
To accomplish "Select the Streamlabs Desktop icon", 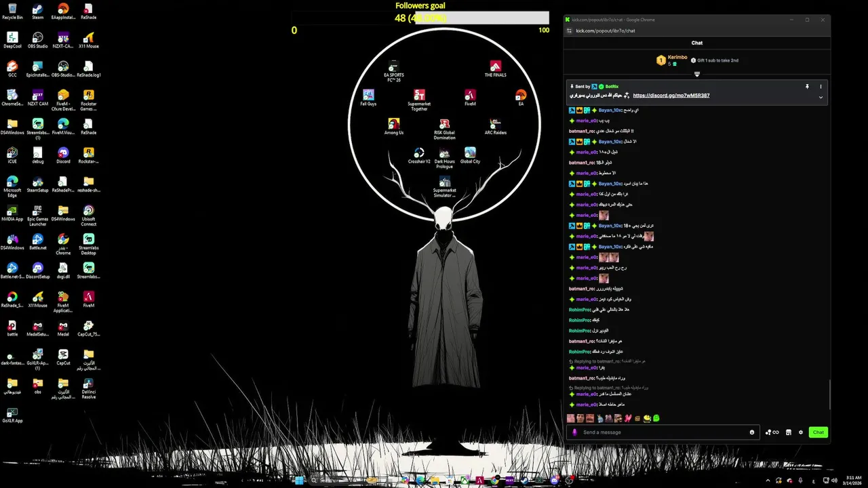I will tap(89, 243).
